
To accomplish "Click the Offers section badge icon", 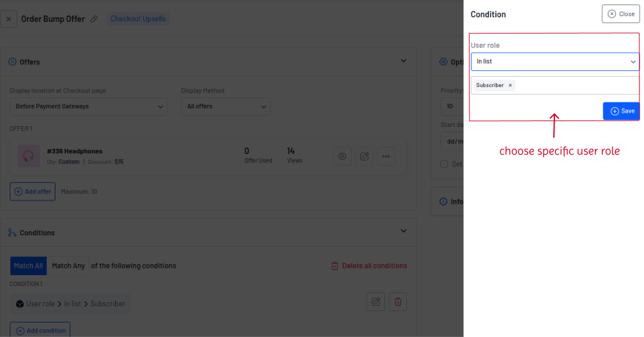I will click(12, 62).
